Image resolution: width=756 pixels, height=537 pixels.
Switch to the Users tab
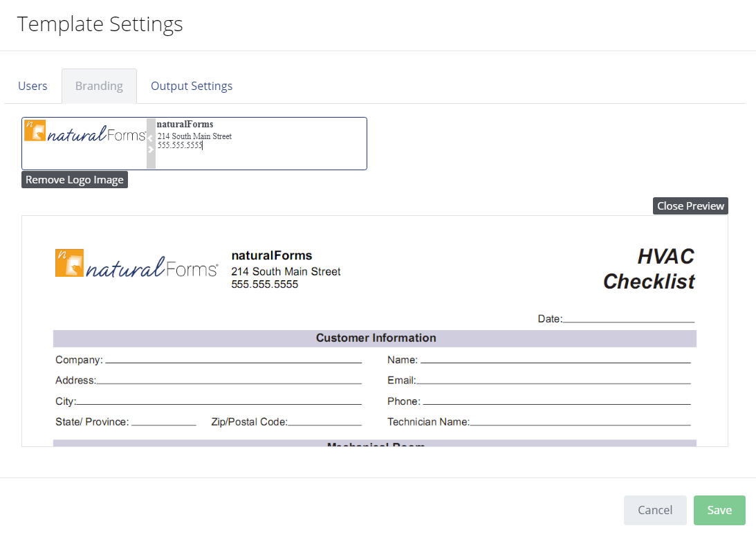33,85
